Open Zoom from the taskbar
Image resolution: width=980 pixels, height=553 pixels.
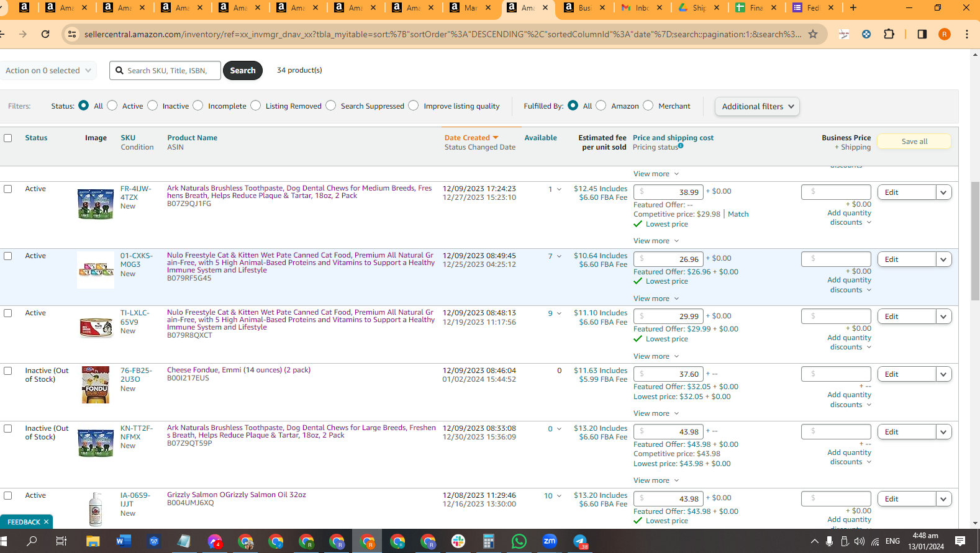click(550, 541)
